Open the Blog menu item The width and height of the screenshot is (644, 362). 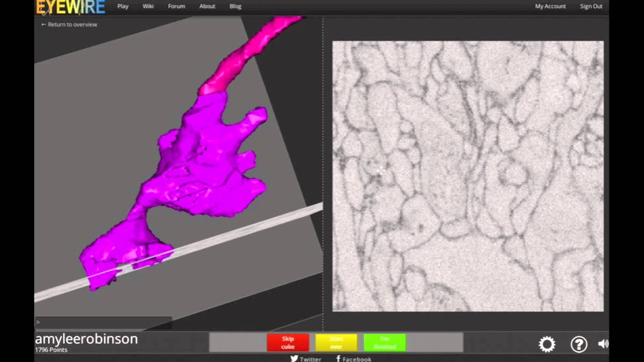(235, 6)
